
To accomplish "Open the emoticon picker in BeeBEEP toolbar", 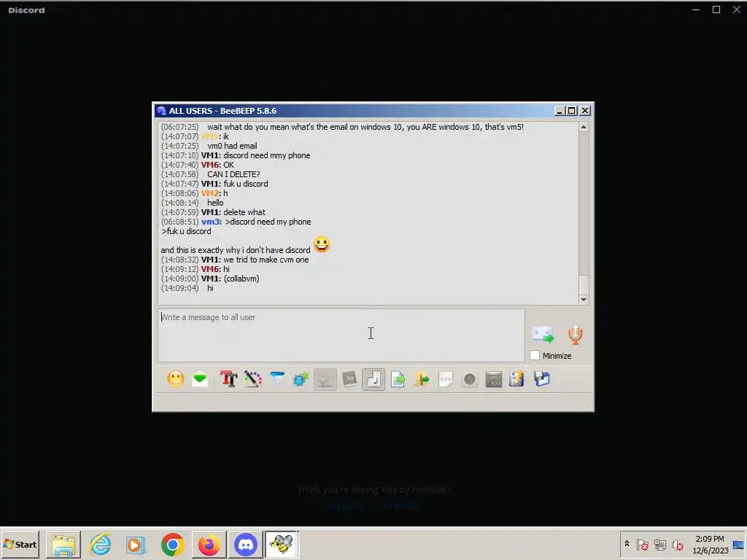I will (x=175, y=379).
